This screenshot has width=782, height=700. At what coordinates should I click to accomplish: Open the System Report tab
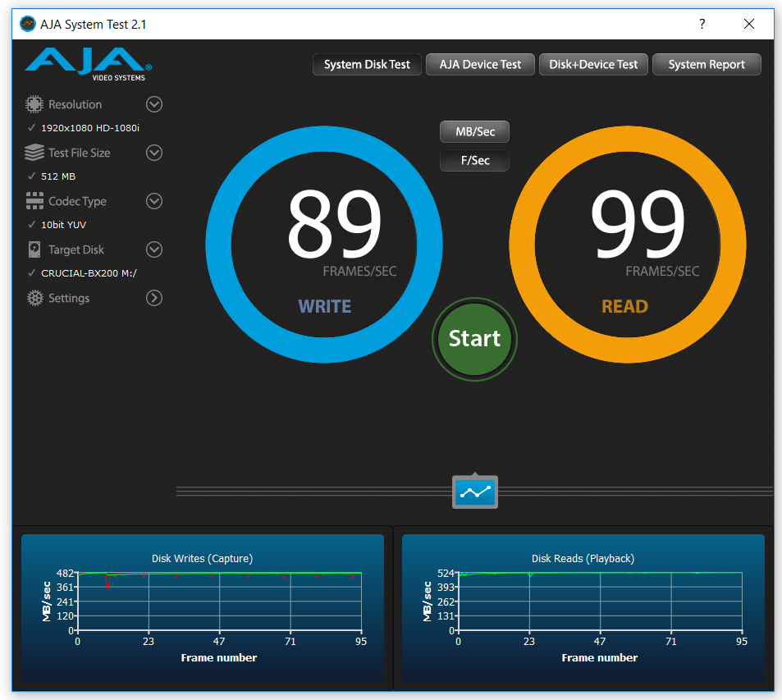[x=707, y=64]
